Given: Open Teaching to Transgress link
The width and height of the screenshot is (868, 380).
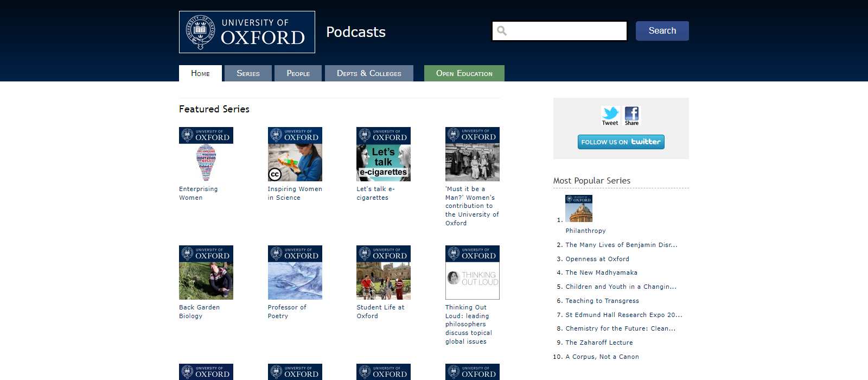Looking at the screenshot, I should pyautogui.click(x=602, y=301).
